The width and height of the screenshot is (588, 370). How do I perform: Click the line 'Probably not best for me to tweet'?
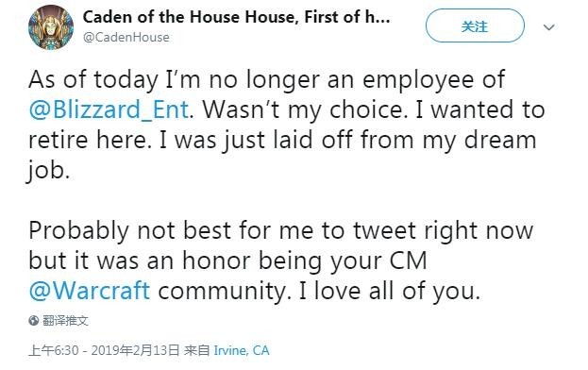click(x=281, y=230)
